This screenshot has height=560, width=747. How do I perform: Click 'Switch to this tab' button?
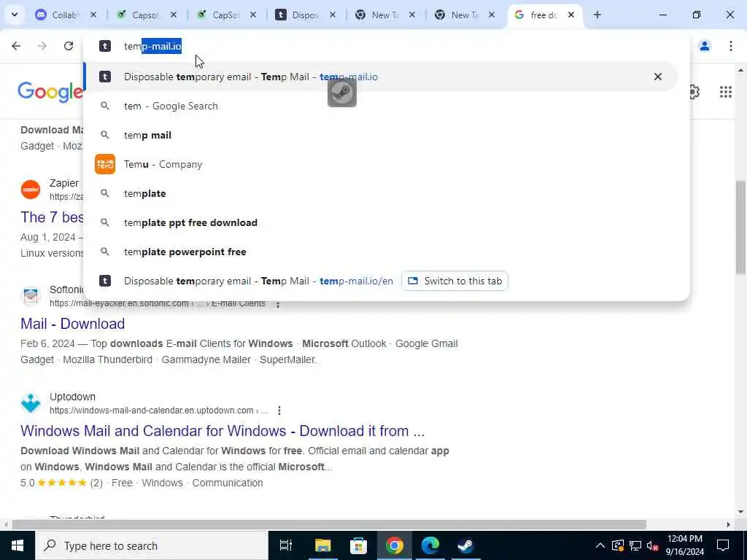[x=455, y=281]
